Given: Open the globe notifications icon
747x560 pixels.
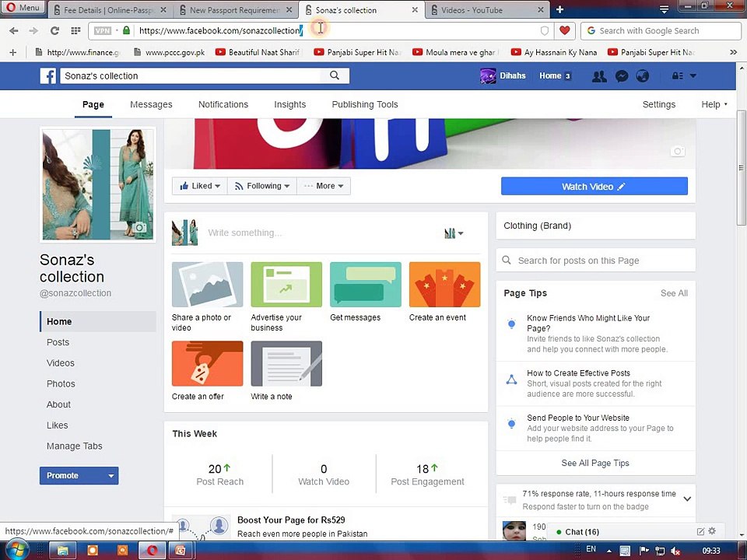Looking at the screenshot, I should click(x=642, y=75).
